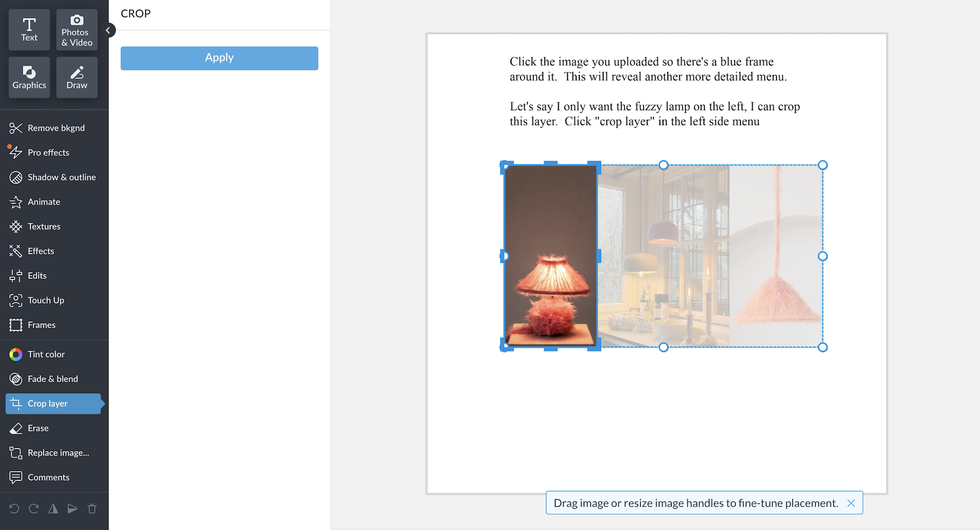
Task: Apply the crop
Action: click(x=219, y=58)
